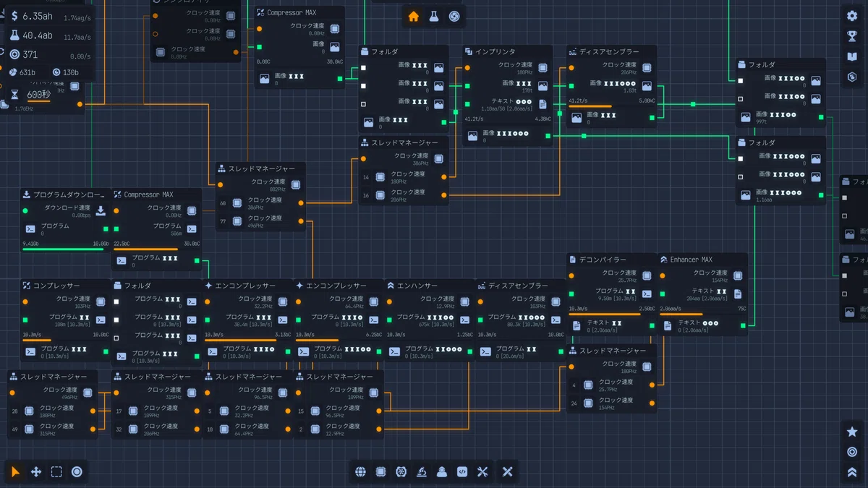Switch to the orange Home tab
Screen dimensions: 868x488
(x=413, y=17)
